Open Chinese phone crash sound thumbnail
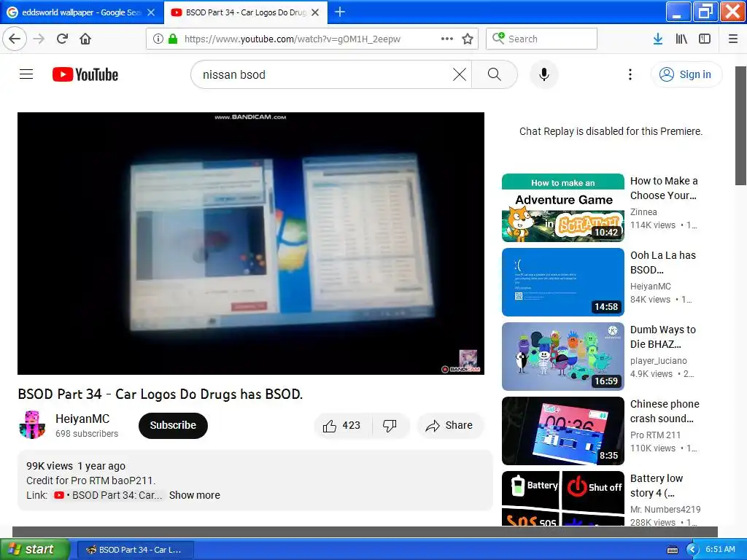Viewport: 747px width, 560px height. click(562, 430)
